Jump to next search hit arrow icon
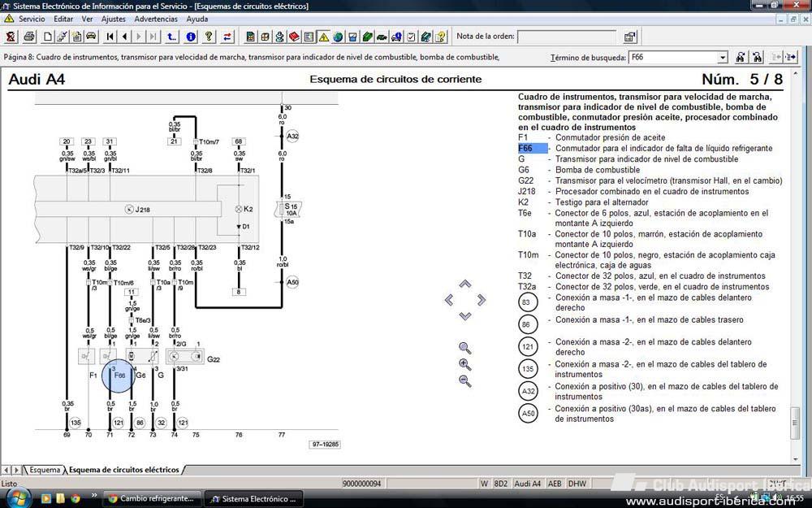The image size is (812, 508). point(791,57)
